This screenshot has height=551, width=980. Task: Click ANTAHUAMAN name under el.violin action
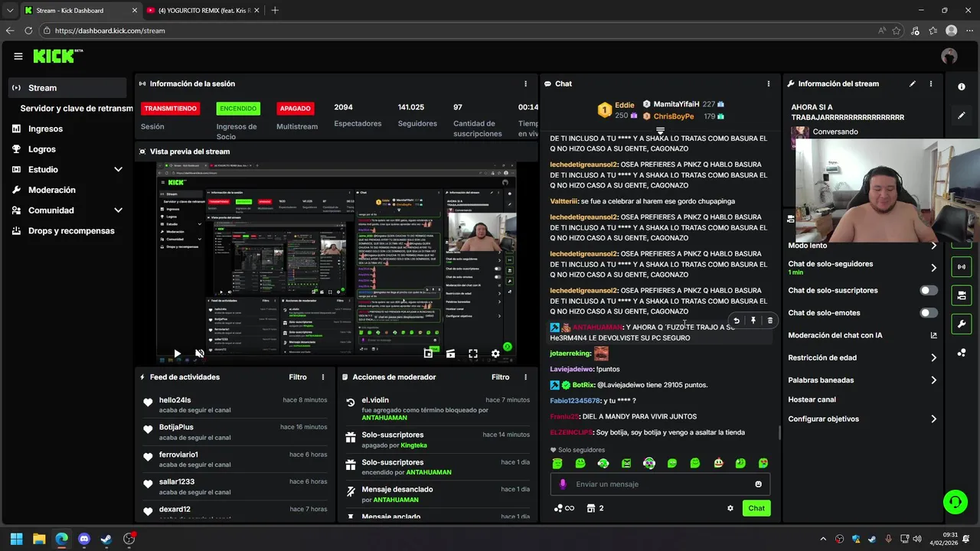tap(386, 418)
